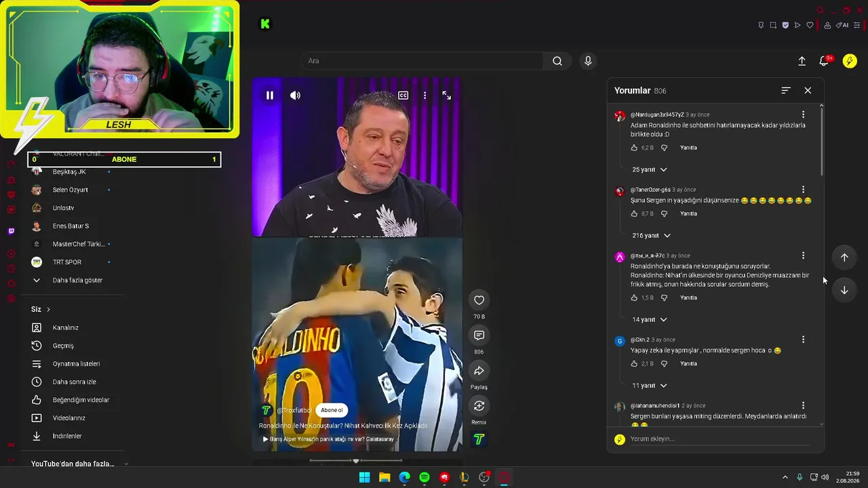Open options for @Nardugan3x9457yZ's comment
The height and width of the screenshot is (488, 868).
point(803,115)
